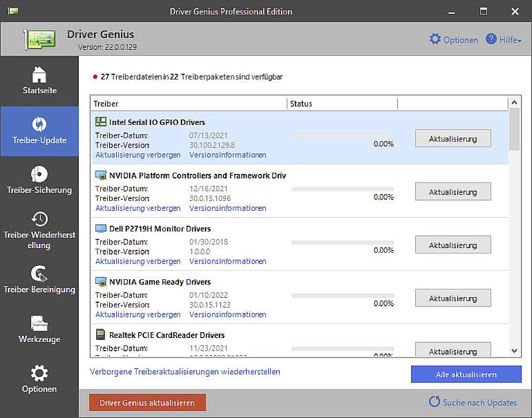Select the Treiber-Update sidebar icon
The height and width of the screenshot is (418, 532).
click(x=39, y=131)
